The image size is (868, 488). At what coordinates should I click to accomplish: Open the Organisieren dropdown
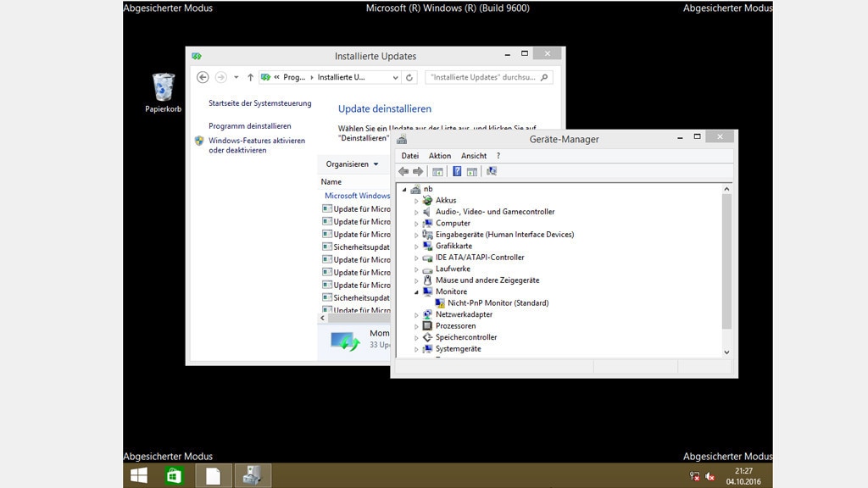point(352,164)
